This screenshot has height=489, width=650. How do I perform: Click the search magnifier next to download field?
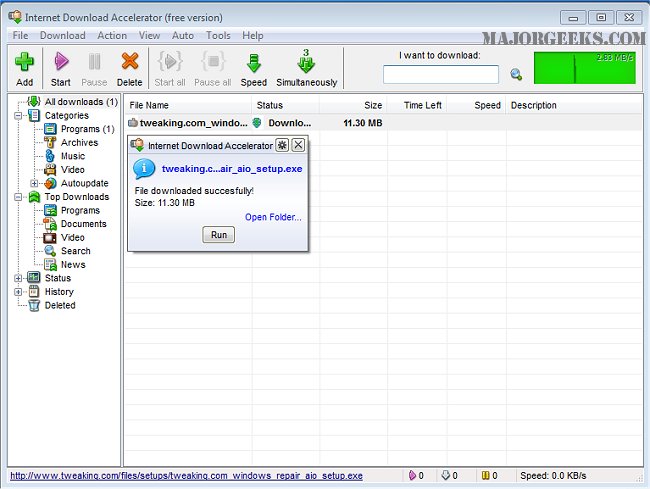pyautogui.click(x=516, y=75)
